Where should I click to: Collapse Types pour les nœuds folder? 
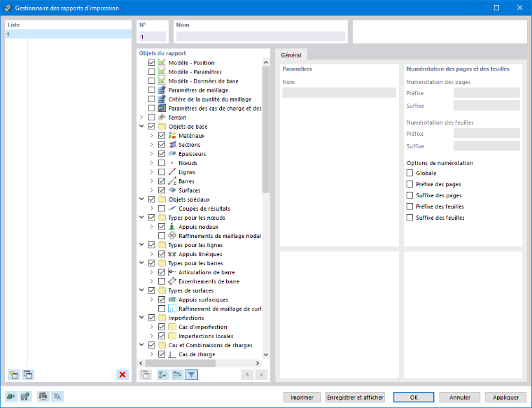pos(142,218)
